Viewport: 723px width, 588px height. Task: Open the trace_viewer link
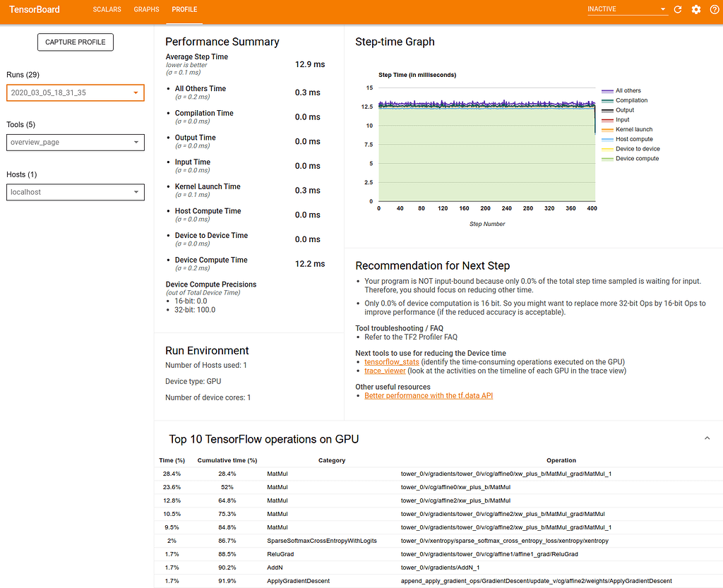coord(385,370)
